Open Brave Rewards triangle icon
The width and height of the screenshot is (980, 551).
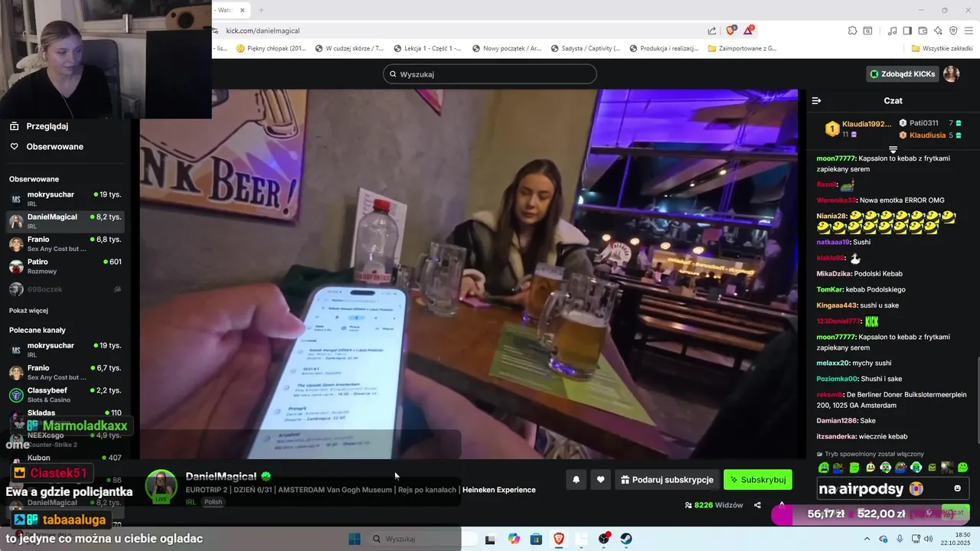click(748, 31)
